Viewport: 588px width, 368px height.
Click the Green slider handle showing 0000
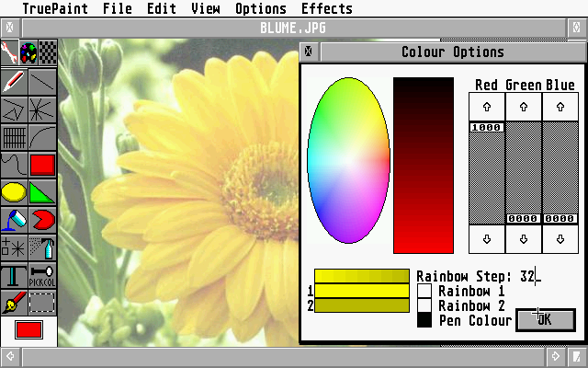coord(523,219)
